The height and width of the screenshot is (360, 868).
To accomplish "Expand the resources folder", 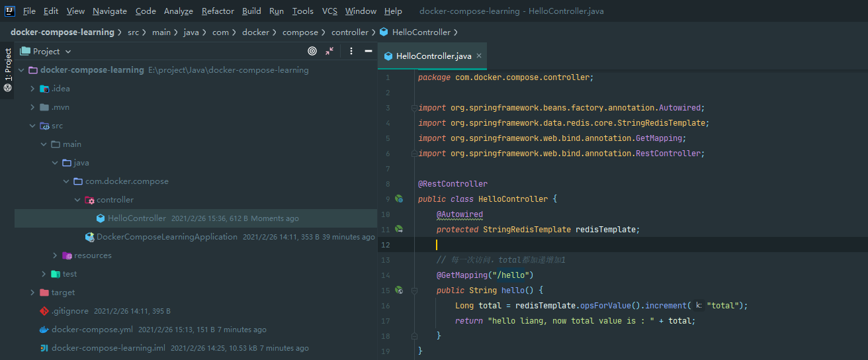I will [x=56, y=255].
